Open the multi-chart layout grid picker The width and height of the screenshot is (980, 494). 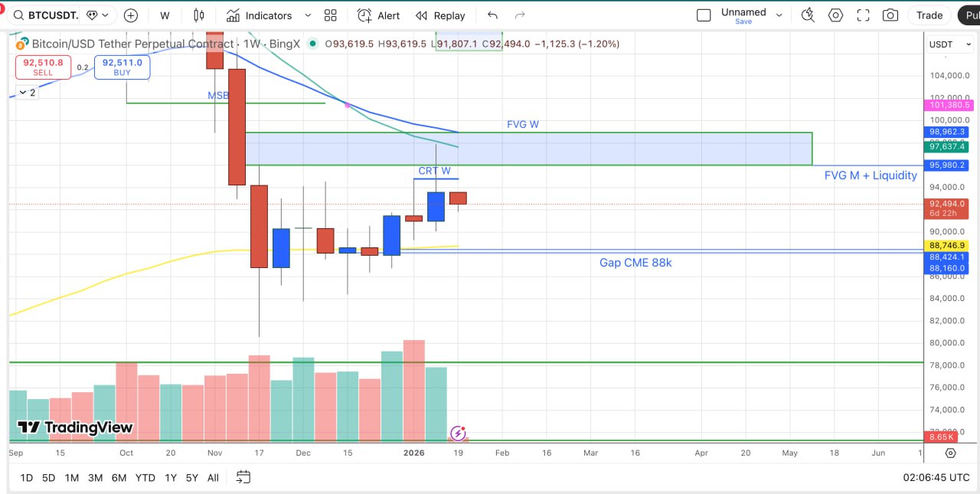tap(331, 15)
